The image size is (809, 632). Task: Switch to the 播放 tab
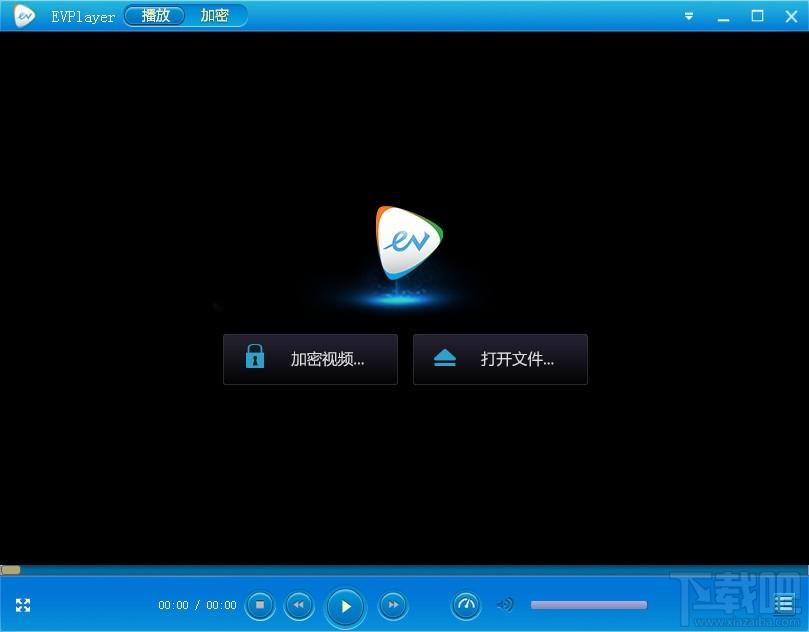tap(155, 15)
